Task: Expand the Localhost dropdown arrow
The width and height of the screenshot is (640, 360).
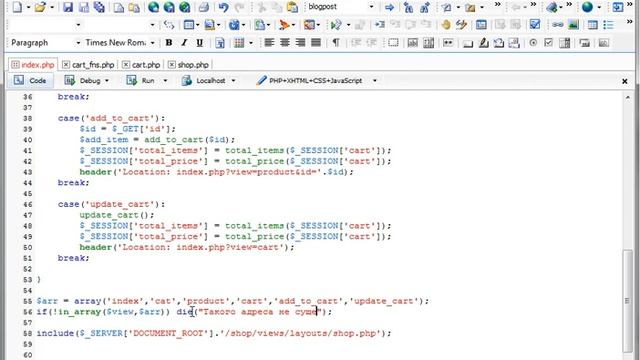Action: 233,81
